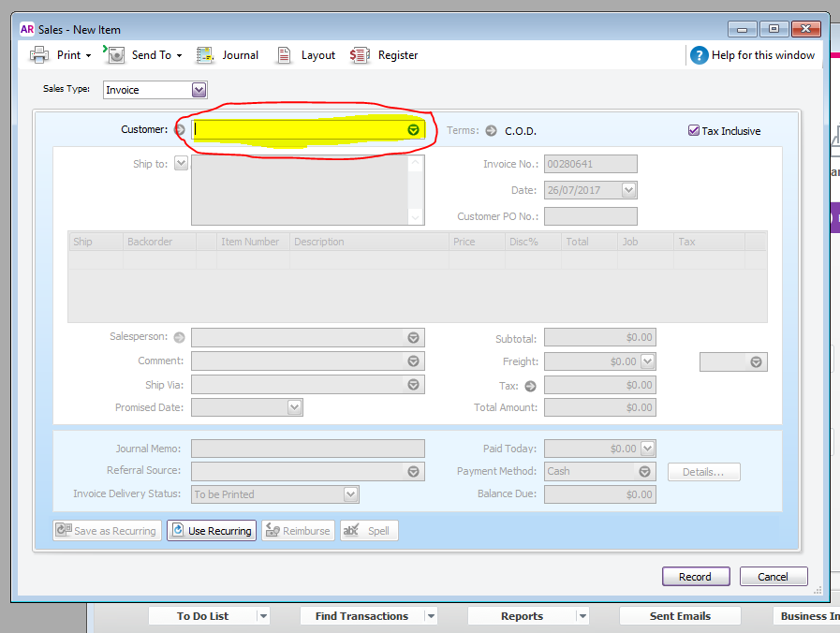Click the Cancel button

click(x=773, y=577)
